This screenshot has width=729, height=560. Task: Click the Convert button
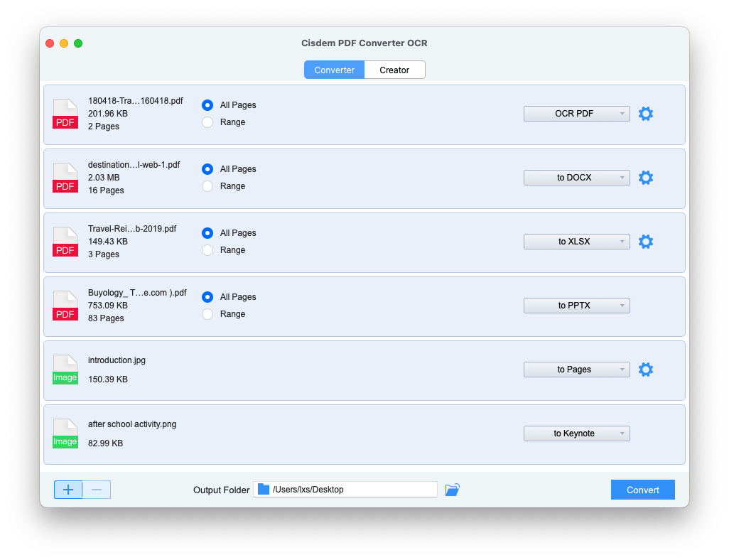(x=642, y=490)
